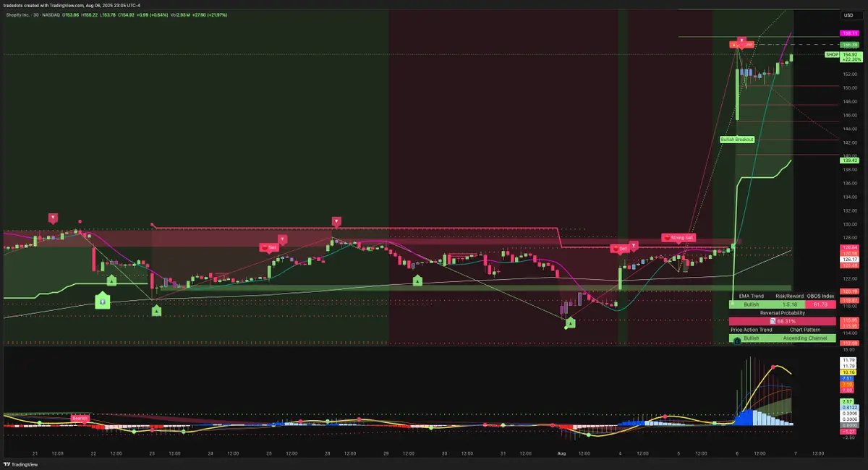868x470 pixels.
Task: Click the green up-arrow marker at August 1 low
Action: point(571,323)
